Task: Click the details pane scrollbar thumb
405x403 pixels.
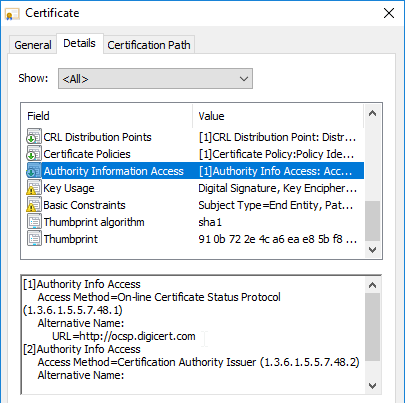Action: point(373,327)
